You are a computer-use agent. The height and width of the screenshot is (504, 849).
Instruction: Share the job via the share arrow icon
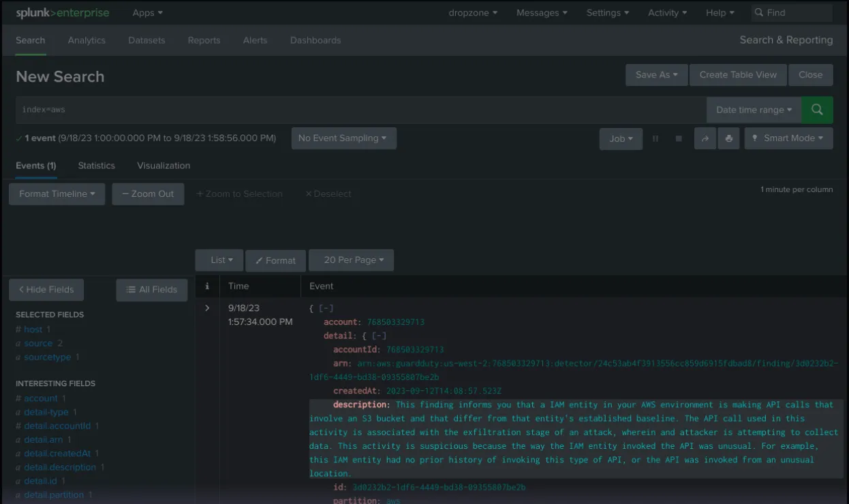[705, 138]
